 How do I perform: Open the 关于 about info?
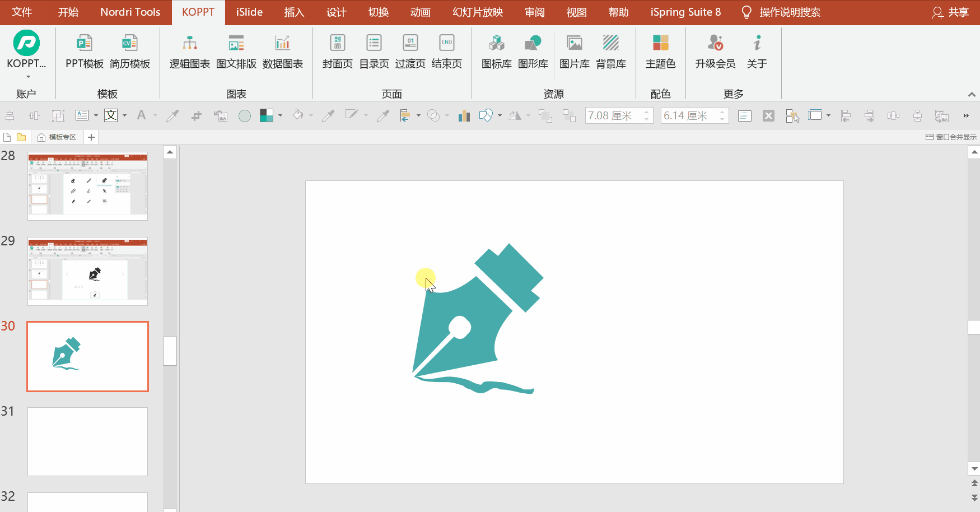[x=757, y=50]
